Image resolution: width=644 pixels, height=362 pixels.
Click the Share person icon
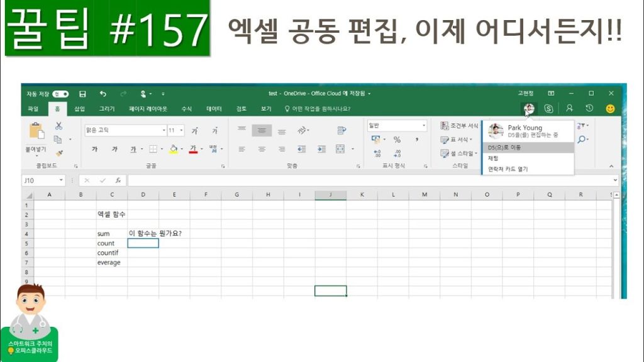tap(570, 108)
